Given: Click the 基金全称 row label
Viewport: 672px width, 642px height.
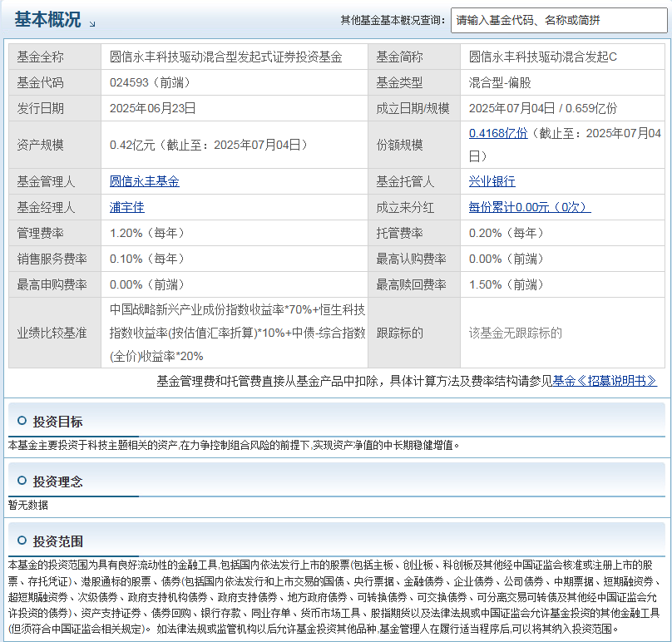Looking at the screenshot, I should pyautogui.click(x=40, y=57).
